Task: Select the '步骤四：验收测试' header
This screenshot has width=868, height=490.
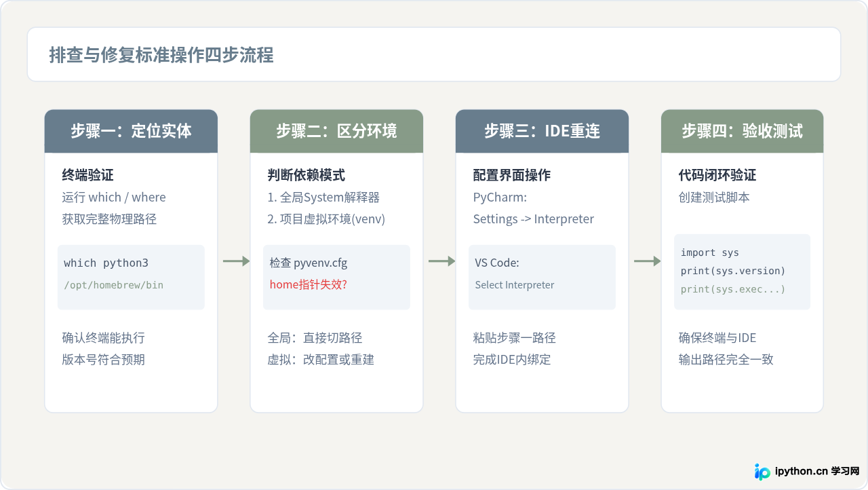Action: (x=742, y=131)
